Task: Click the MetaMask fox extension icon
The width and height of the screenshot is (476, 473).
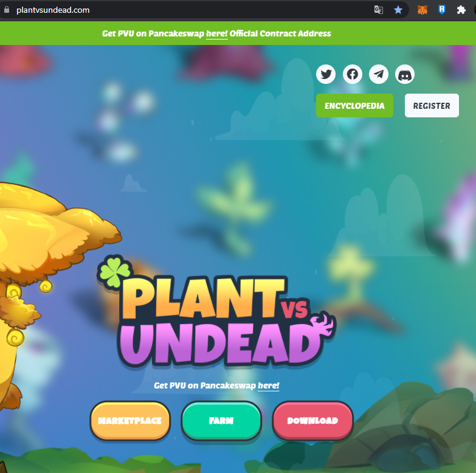Action: [422, 10]
